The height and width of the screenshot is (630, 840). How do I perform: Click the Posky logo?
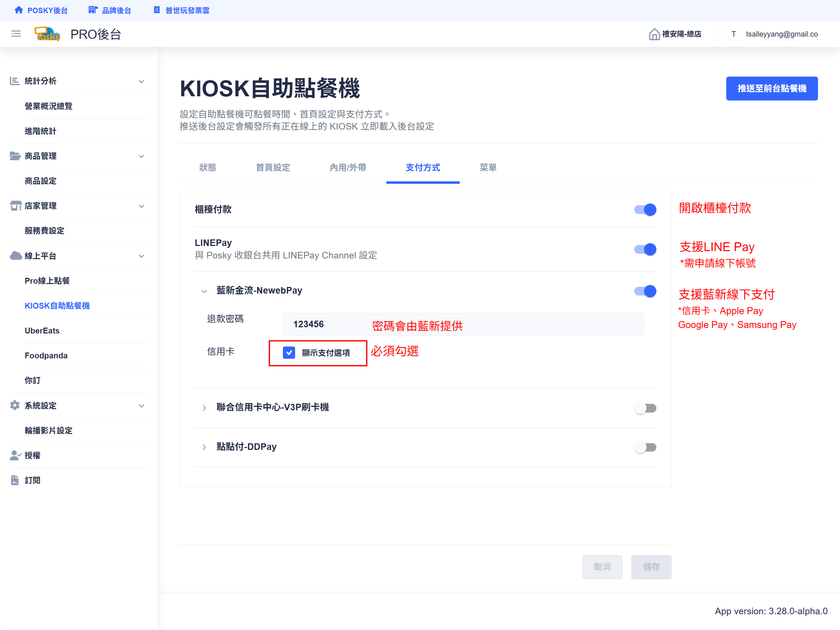(47, 34)
